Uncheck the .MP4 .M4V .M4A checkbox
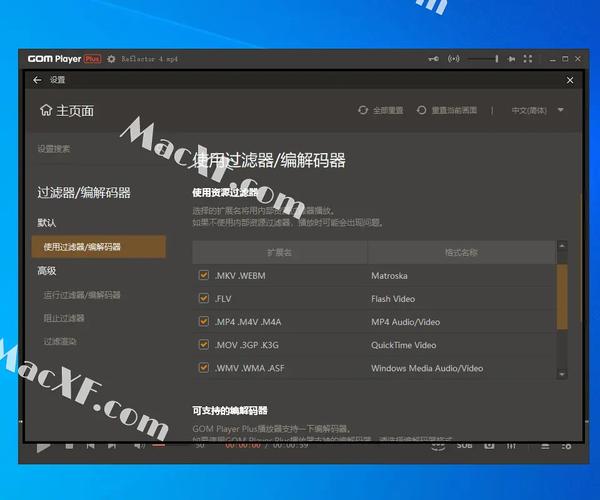This screenshot has height=500, width=600. point(204,321)
